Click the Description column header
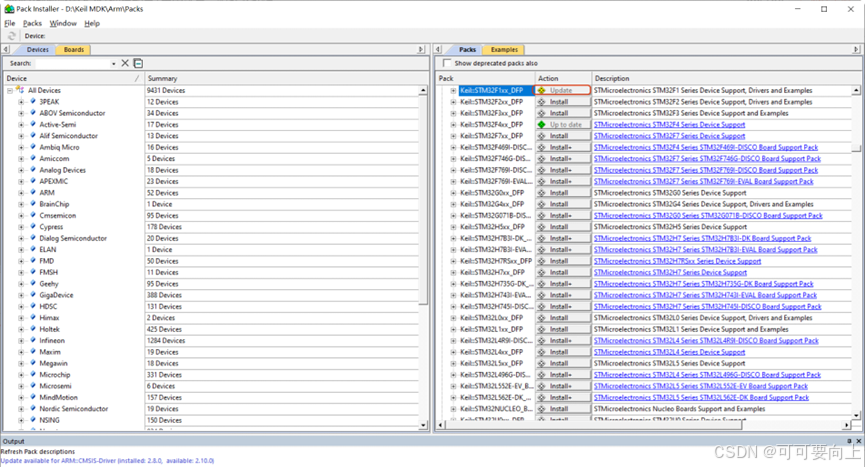 725,78
